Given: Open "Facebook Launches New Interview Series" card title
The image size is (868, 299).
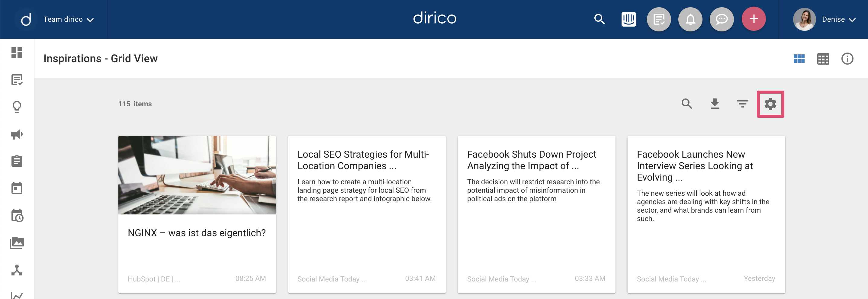Looking at the screenshot, I should 695,166.
